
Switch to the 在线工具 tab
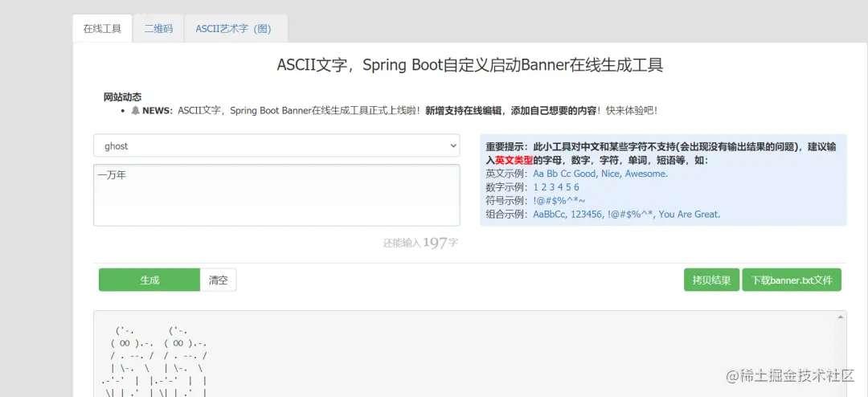click(x=102, y=29)
